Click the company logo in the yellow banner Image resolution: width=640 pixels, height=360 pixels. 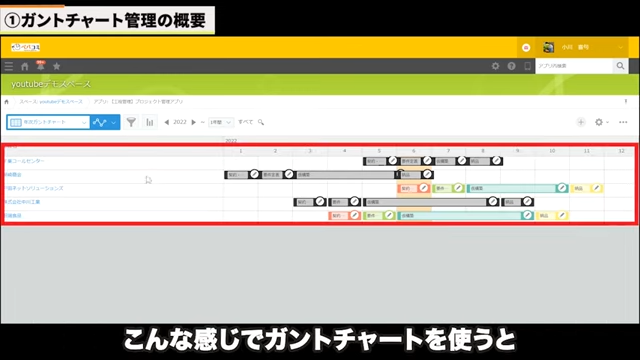click(26, 47)
